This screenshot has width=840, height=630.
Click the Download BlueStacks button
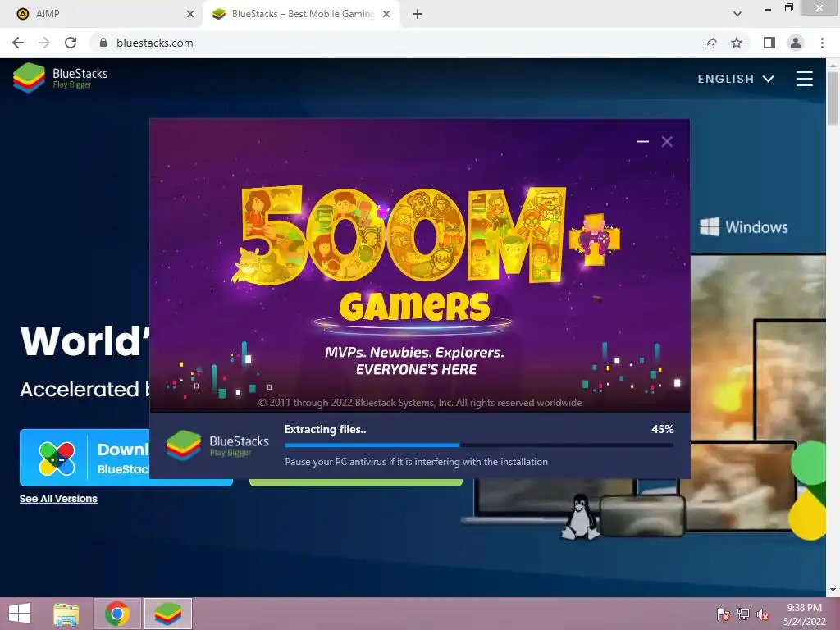click(x=84, y=458)
